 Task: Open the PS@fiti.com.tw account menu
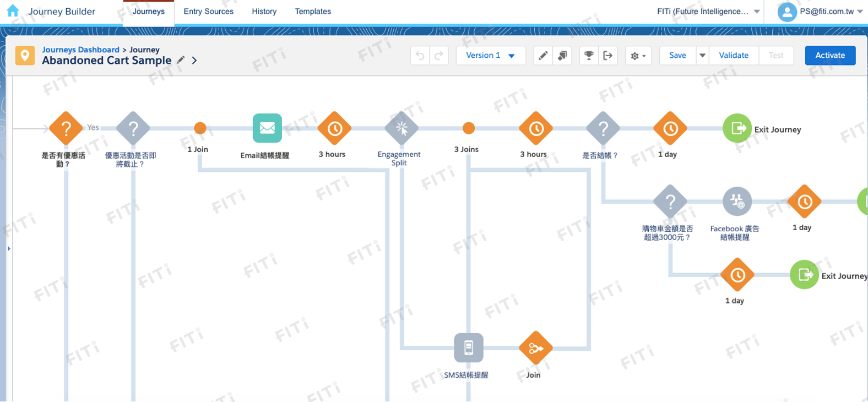[x=821, y=12]
